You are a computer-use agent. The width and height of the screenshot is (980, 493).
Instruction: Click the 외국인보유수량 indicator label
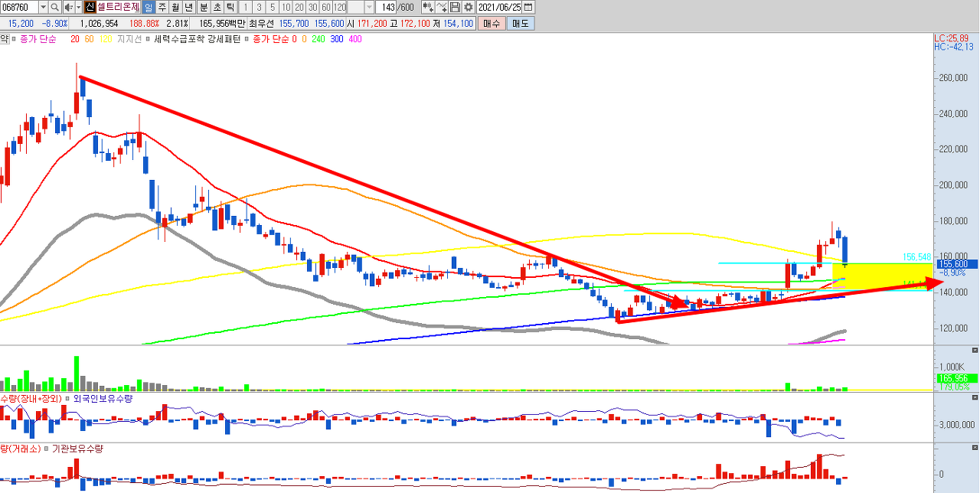(x=103, y=399)
